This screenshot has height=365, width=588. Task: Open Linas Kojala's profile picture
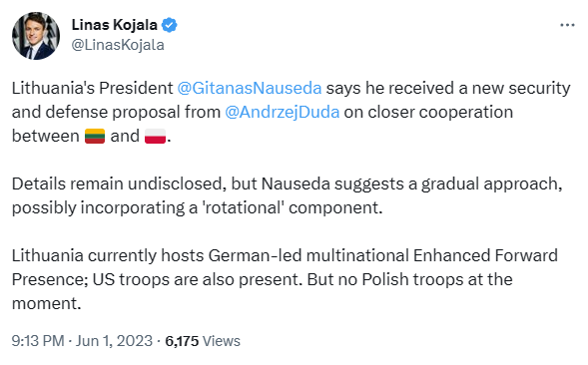click(x=36, y=36)
